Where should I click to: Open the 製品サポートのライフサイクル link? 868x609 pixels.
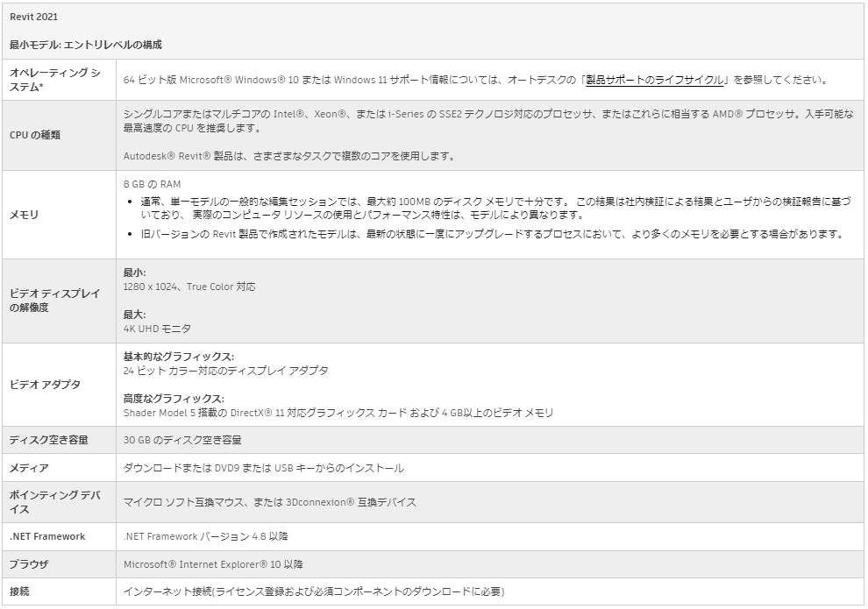pos(654,80)
